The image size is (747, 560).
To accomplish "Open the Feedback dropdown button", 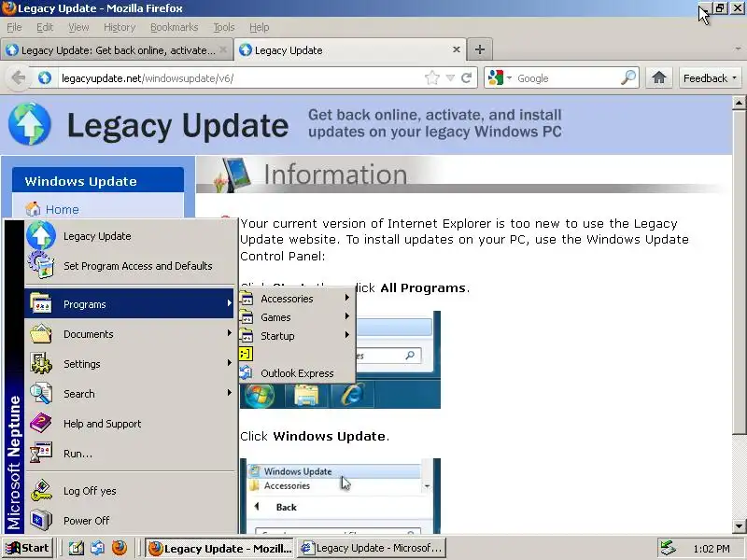I will coord(710,77).
